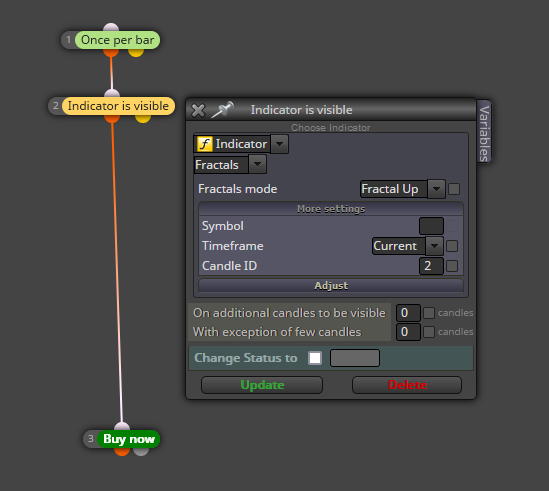Click gray output connector under Buy now

pyautogui.click(x=141, y=452)
